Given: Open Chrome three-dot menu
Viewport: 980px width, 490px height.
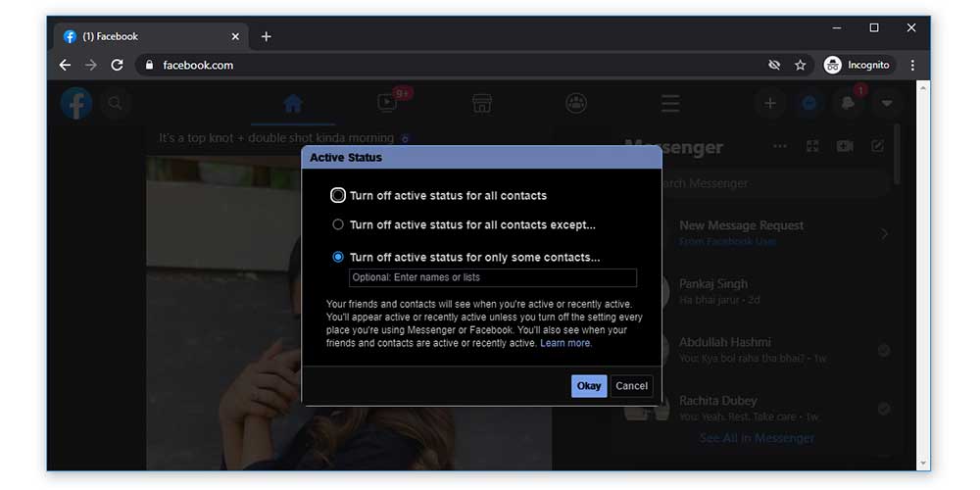Looking at the screenshot, I should pyautogui.click(x=912, y=65).
